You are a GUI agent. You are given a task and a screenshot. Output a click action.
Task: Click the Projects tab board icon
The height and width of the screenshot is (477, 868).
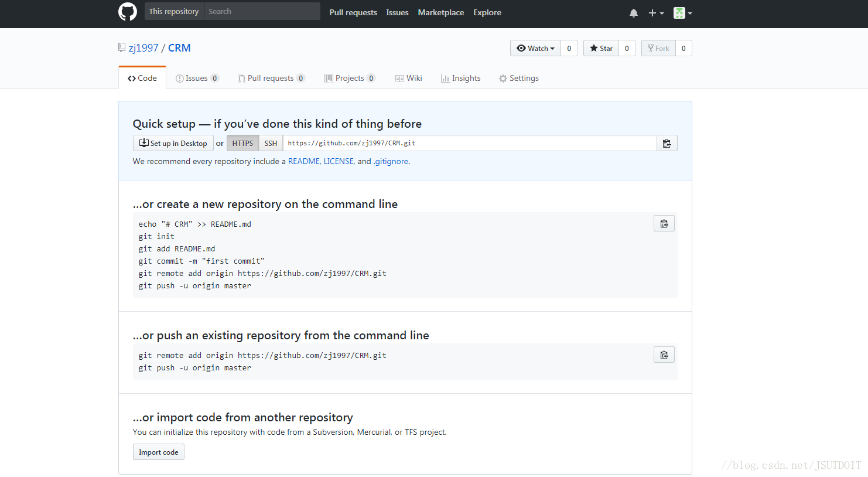[x=329, y=79]
